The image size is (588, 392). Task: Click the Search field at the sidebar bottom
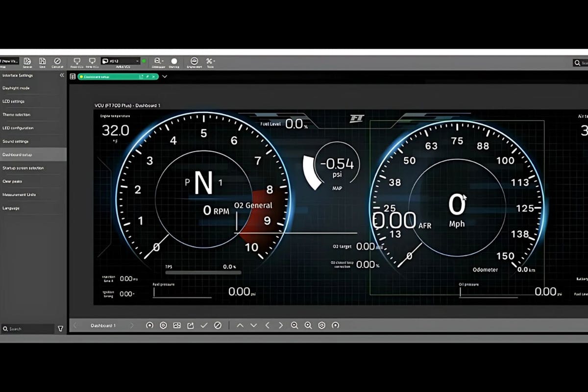click(27, 328)
